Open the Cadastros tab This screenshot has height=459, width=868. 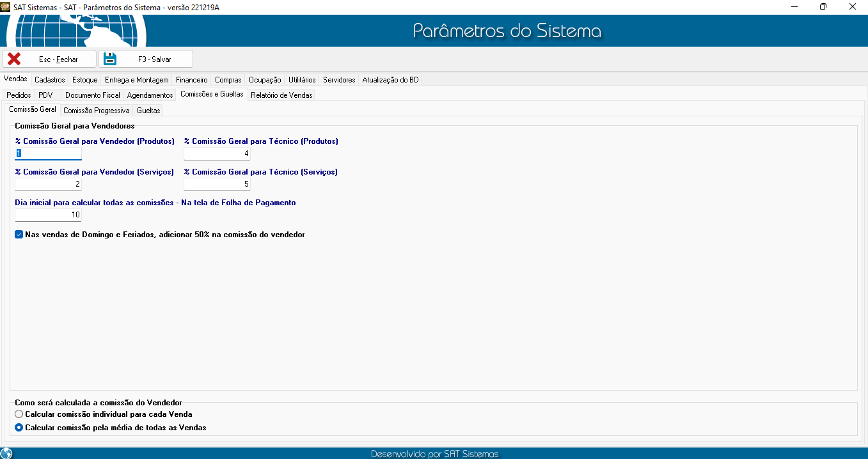pyautogui.click(x=50, y=80)
